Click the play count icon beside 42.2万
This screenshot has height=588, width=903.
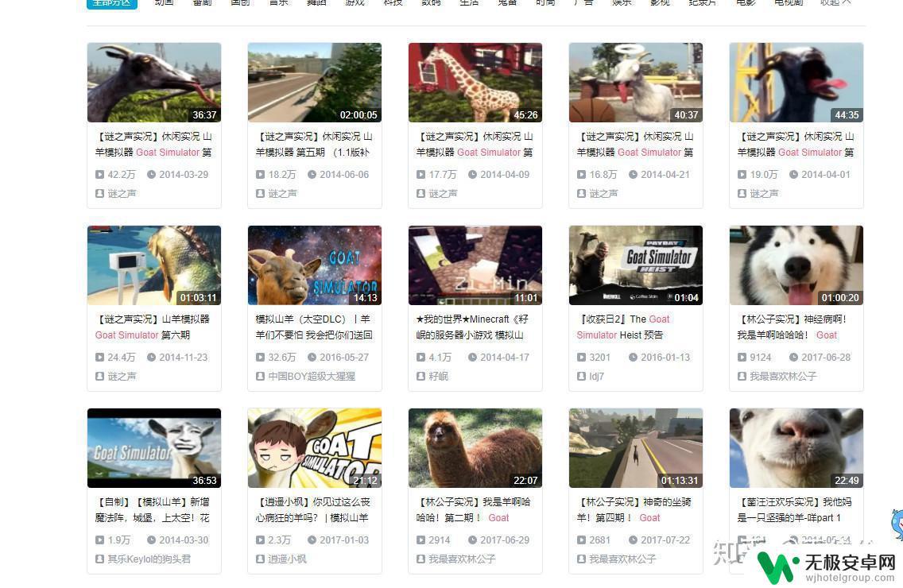click(99, 175)
